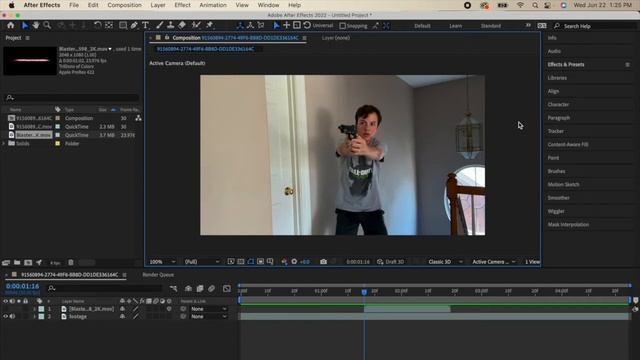Switch to the Render Queue tab
The height and width of the screenshot is (360, 640).
[158, 275]
